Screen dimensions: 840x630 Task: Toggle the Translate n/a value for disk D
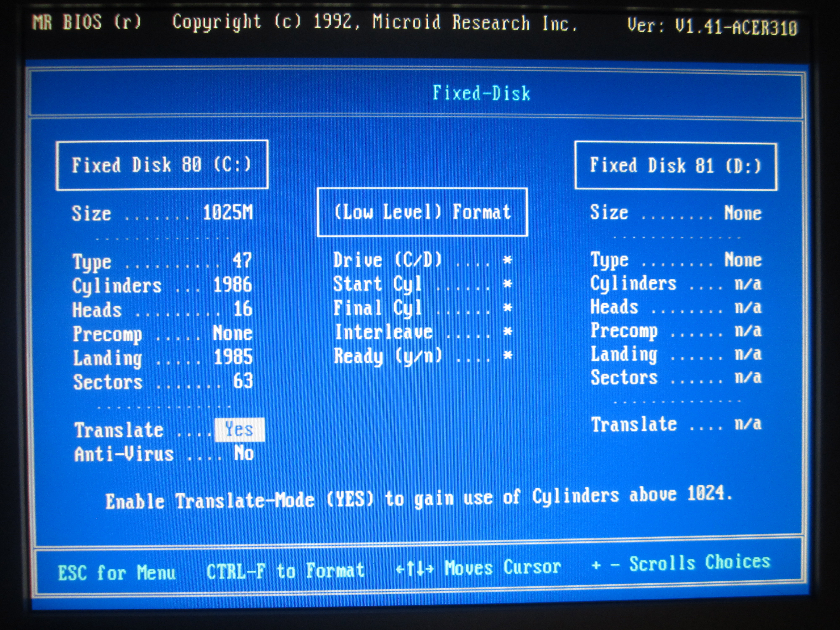[x=748, y=423]
